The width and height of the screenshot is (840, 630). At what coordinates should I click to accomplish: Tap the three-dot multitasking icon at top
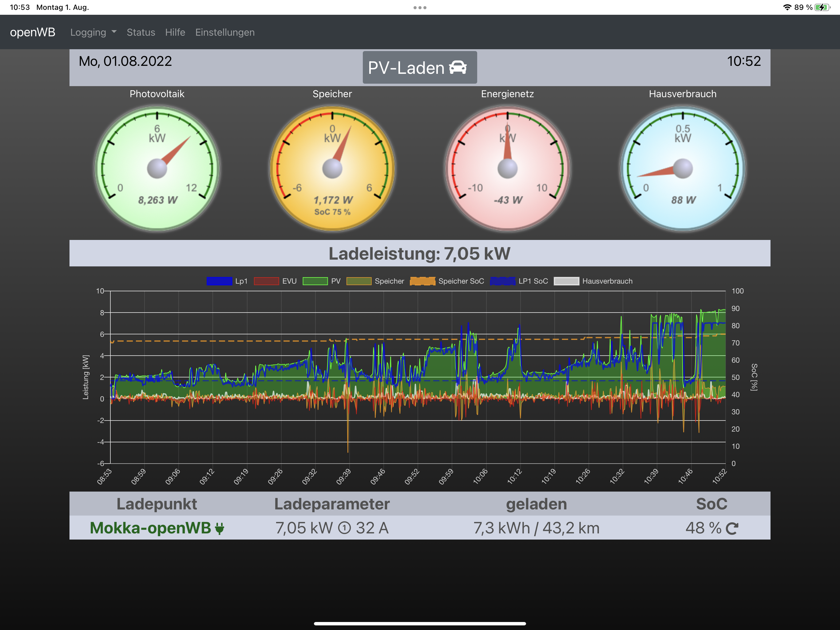[x=420, y=8]
